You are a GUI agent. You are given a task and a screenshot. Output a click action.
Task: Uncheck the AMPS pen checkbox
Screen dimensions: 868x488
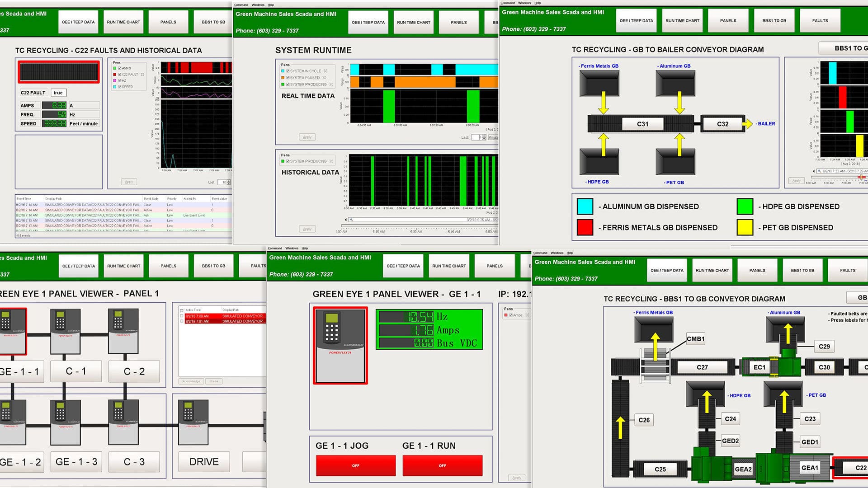coord(119,68)
